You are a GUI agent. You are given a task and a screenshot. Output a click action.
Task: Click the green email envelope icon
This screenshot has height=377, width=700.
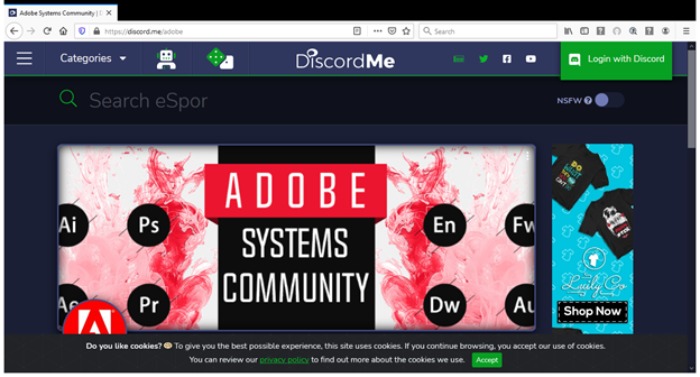click(x=458, y=59)
